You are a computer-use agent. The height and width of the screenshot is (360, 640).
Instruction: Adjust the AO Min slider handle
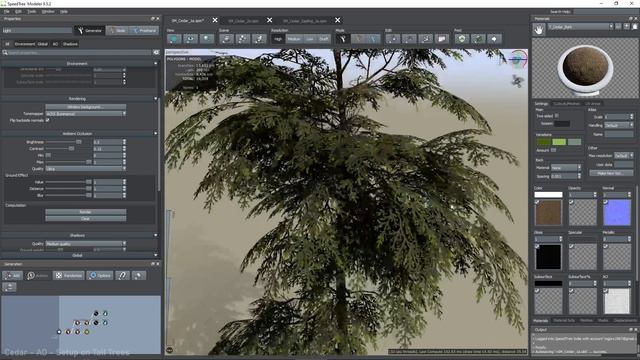48,156
